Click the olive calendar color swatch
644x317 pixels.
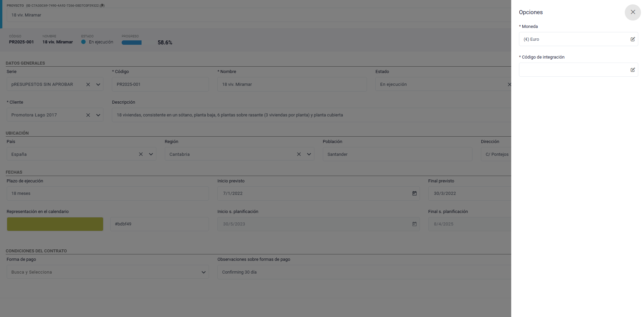55,224
